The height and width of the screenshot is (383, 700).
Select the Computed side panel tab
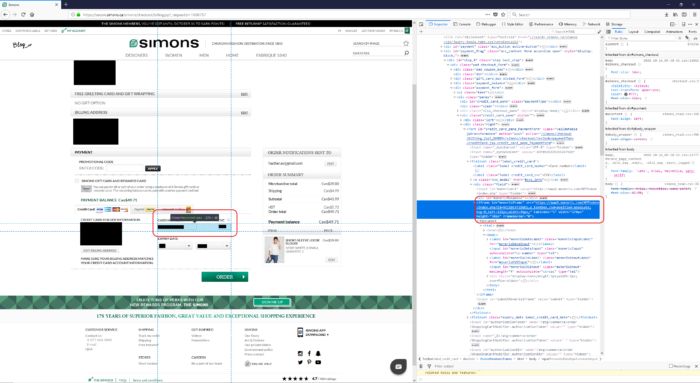point(652,32)
